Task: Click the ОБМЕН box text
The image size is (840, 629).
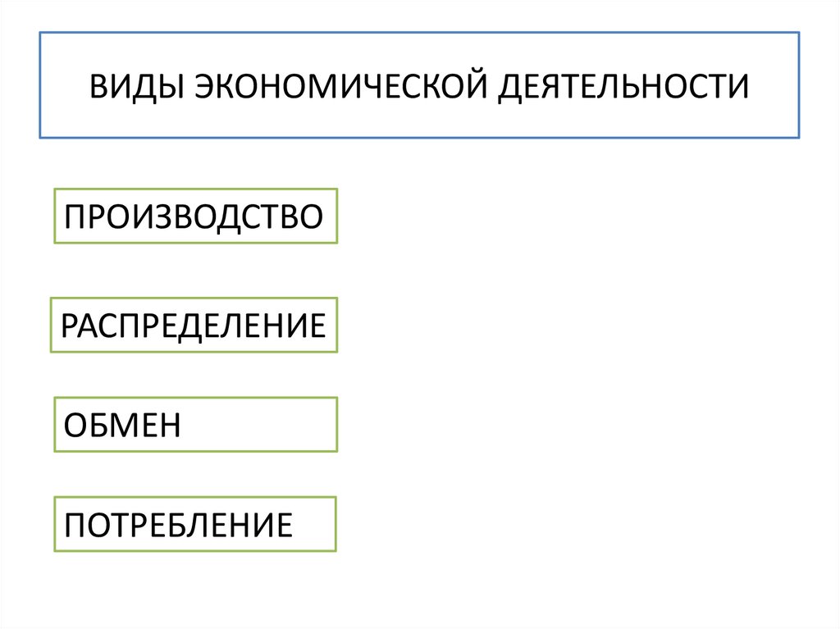Action: click(122, 425)
